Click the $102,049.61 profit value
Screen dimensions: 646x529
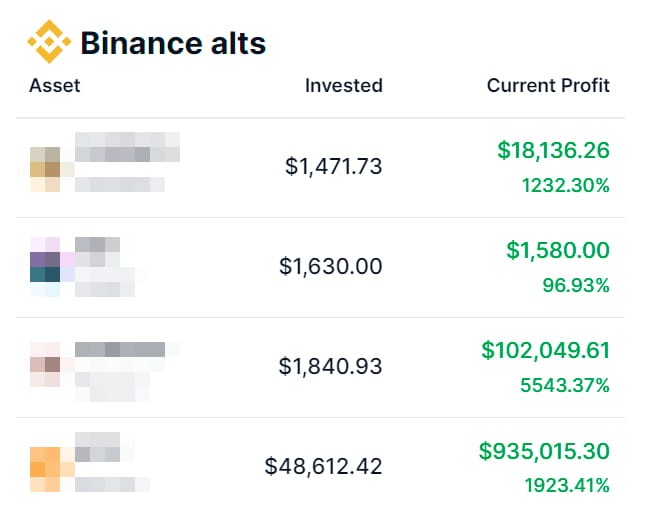[545, 350]
